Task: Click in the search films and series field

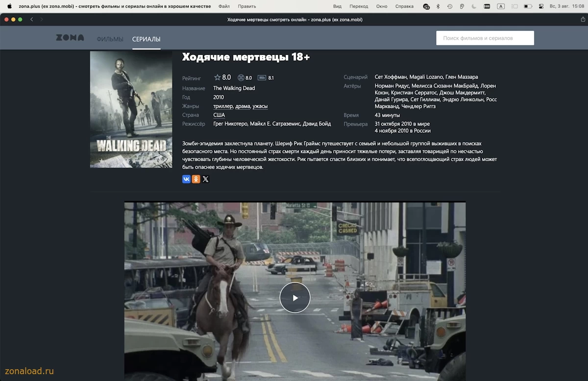Action: pos(485,38)
